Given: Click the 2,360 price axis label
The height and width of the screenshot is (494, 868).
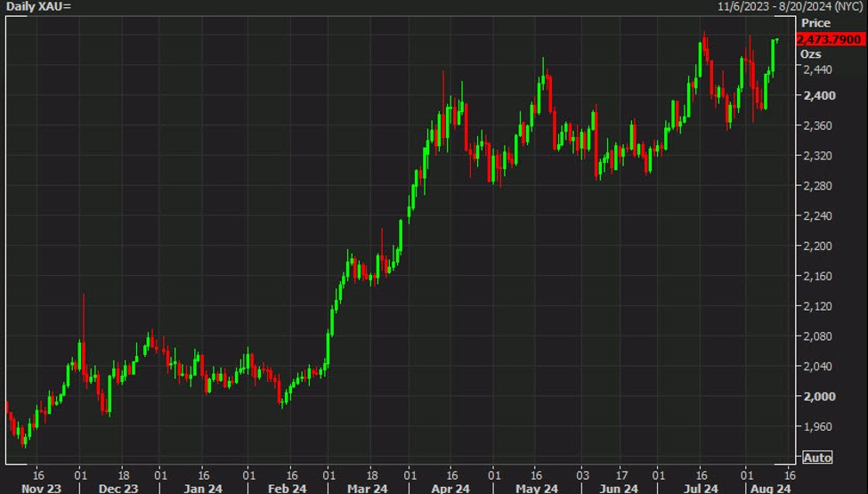Looking at the screenshot, I should [819, 126].
